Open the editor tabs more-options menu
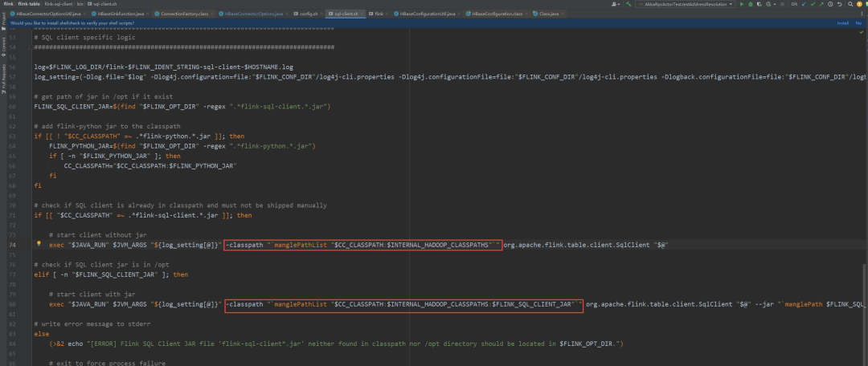868x366 pixels. coord(862,14)
